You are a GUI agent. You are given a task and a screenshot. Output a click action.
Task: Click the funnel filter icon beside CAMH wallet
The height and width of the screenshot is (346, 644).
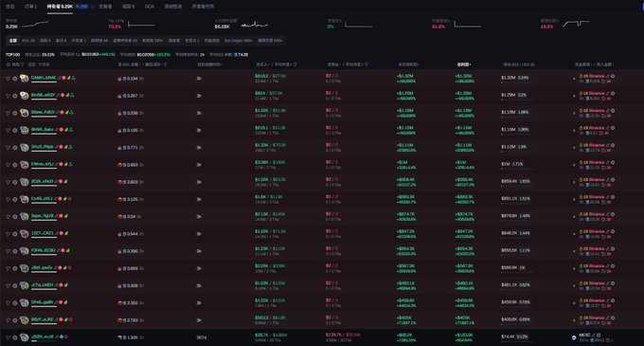click(8, 78)
